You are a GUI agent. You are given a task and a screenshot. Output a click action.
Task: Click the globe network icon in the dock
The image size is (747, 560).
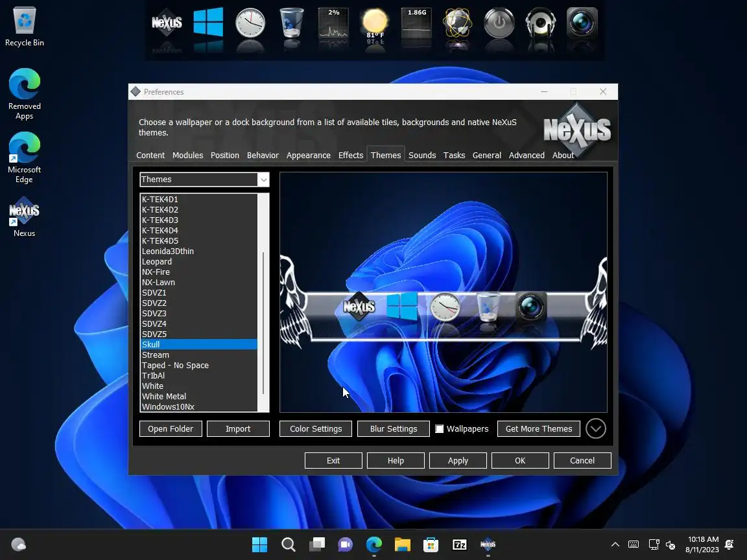457,23
